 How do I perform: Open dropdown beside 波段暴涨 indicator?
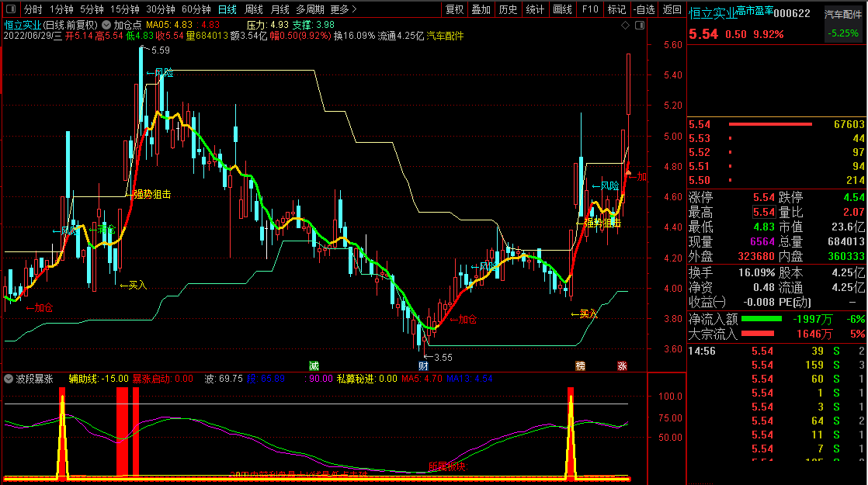point(9,379)
